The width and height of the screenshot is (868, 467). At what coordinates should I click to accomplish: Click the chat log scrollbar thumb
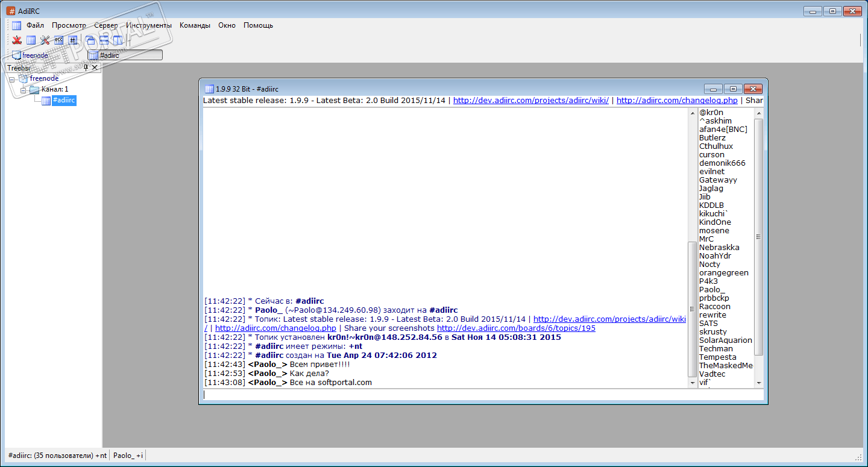coord(692,309)
